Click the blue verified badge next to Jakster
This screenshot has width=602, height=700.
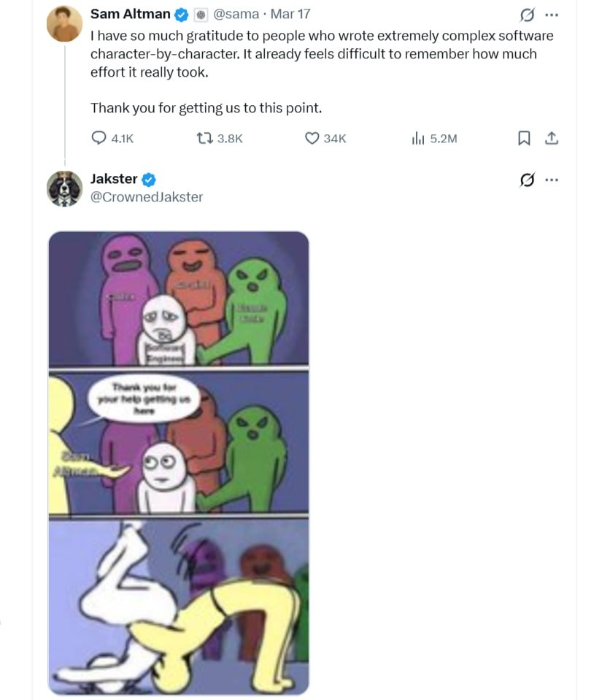coord(149,179)
